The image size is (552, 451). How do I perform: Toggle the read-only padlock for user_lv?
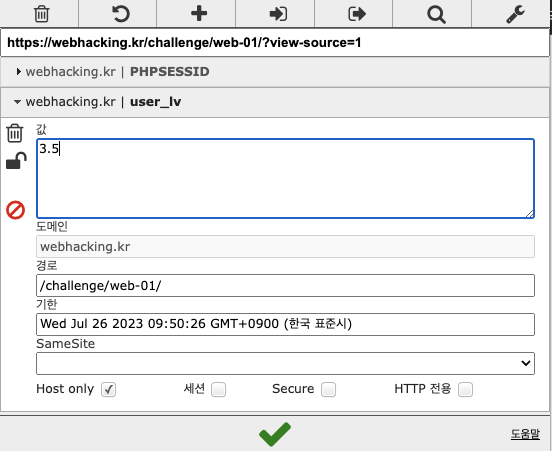[16, 161]
